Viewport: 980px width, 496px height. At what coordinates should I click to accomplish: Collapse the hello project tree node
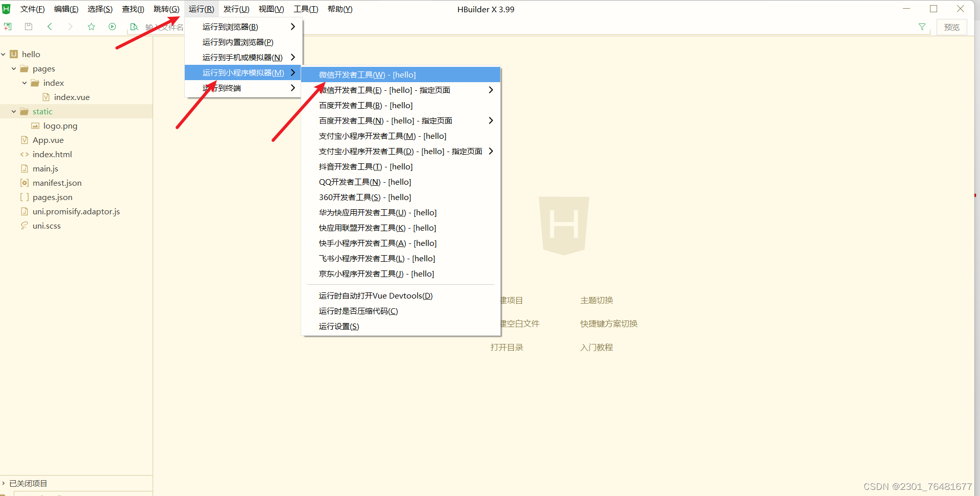point(4,54)
